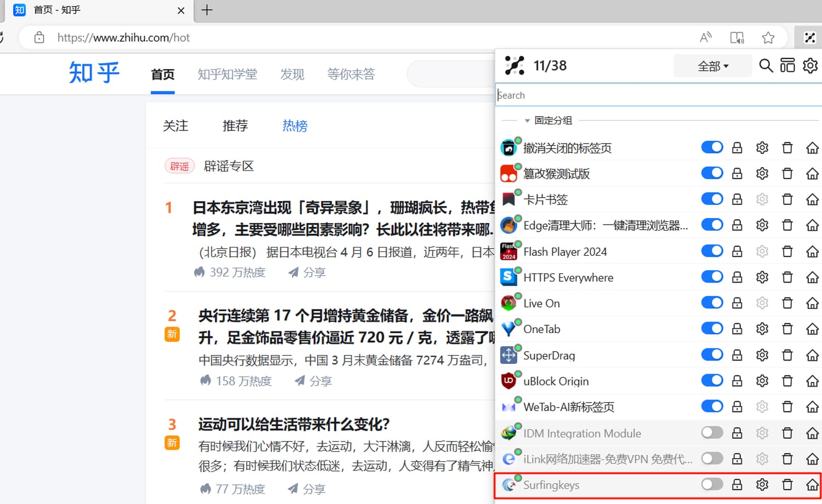Open the 运动可以给生活带来什么变化 question
This screenshot has height=504, width=822.
pyautogui.click(x=294, y=425)
